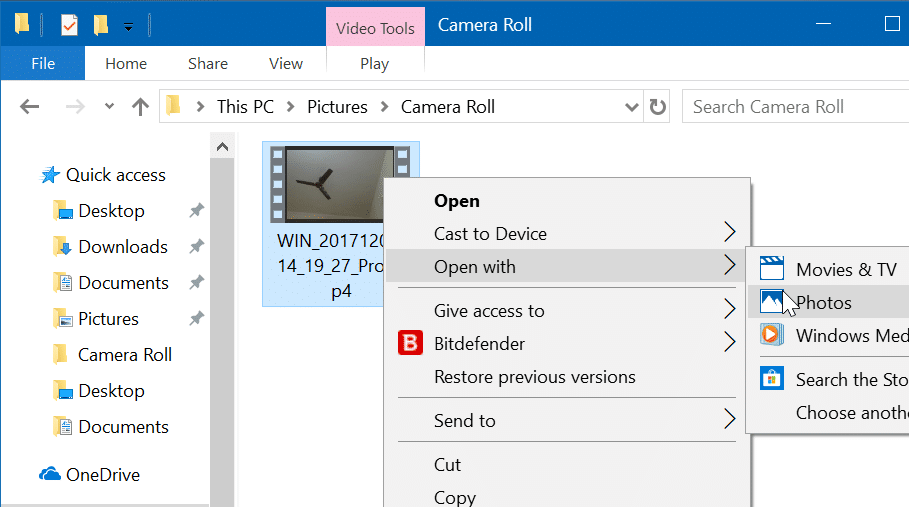
Task: Open Downloads in navigation pane
Action: coord(123,247)
